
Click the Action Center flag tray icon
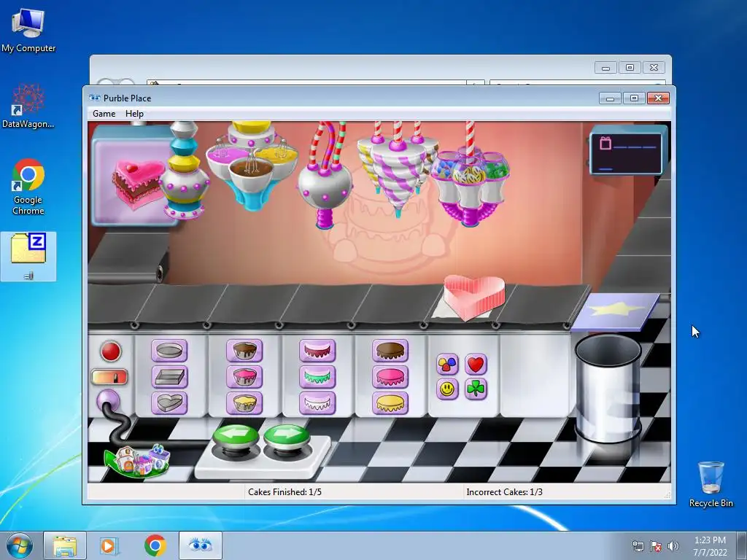pos(656,546)
